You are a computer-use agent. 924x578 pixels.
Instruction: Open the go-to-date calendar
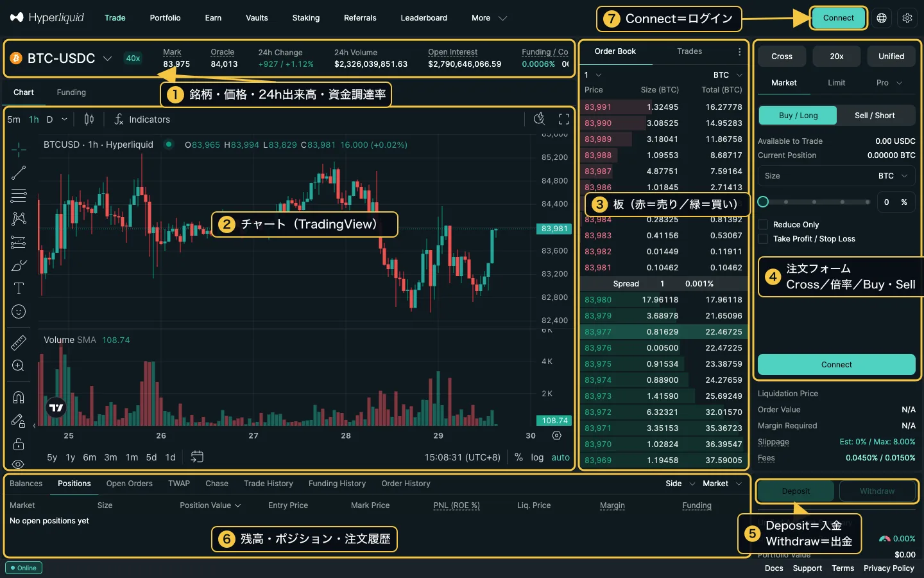click(x=197, y=457)
